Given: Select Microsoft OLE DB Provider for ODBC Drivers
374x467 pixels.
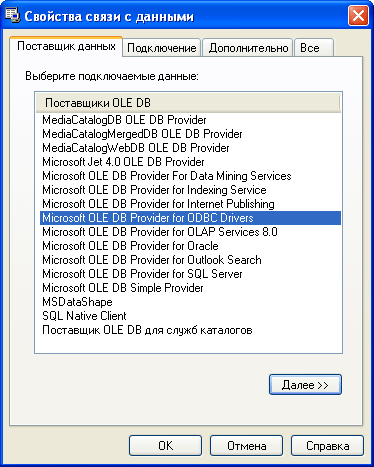Looking at the screenshot, I should [x=190, y=218].
